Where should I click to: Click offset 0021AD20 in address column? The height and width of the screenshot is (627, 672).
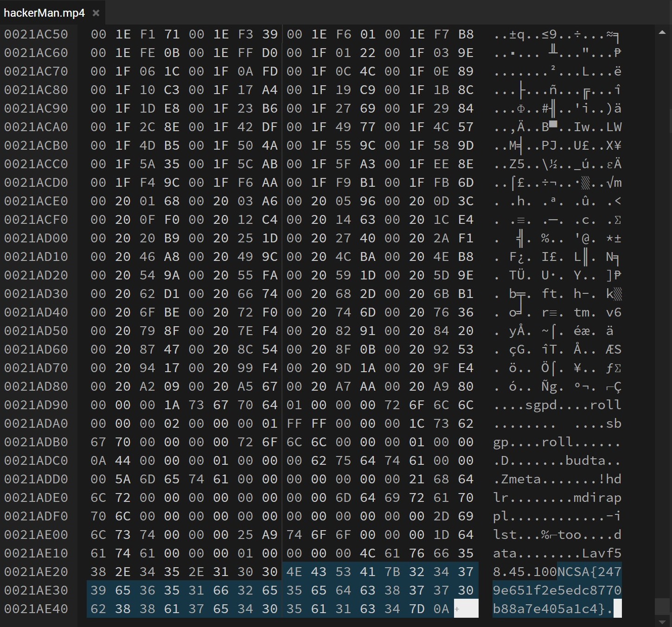36,275
